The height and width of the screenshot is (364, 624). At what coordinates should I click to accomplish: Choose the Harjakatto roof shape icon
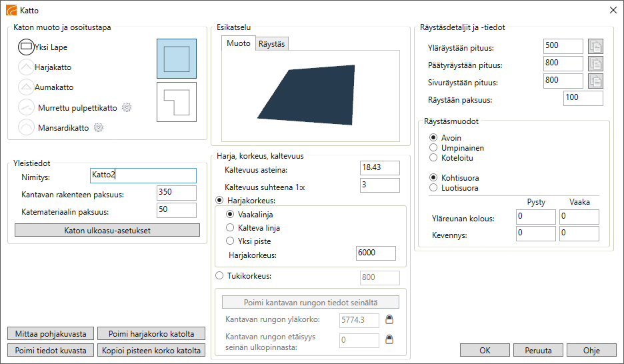pos(26,67)
